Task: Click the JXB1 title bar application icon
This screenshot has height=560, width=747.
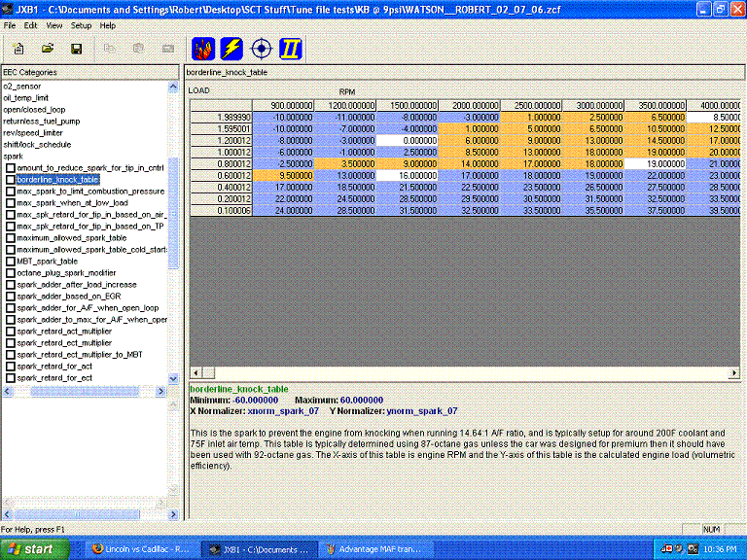Action: [7, 10]
